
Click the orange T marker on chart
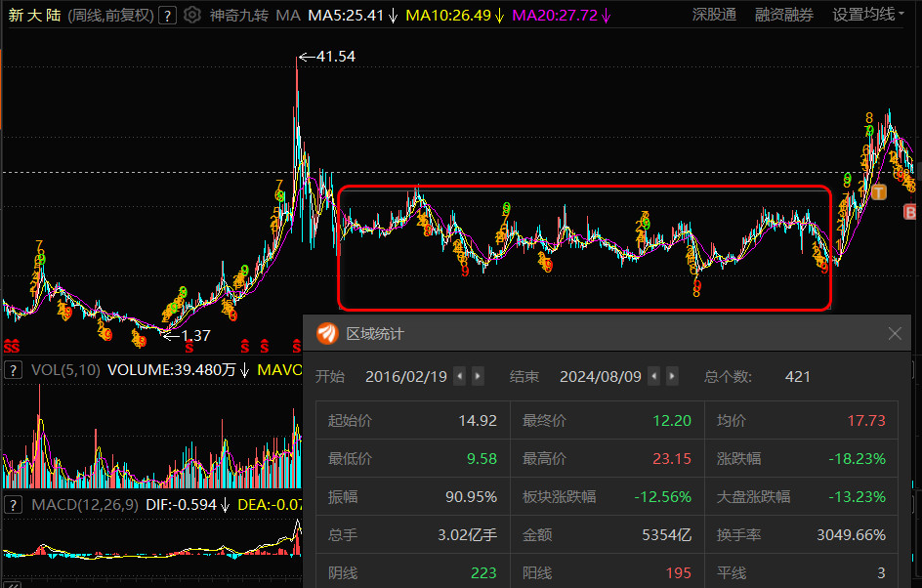coord(878,191)
